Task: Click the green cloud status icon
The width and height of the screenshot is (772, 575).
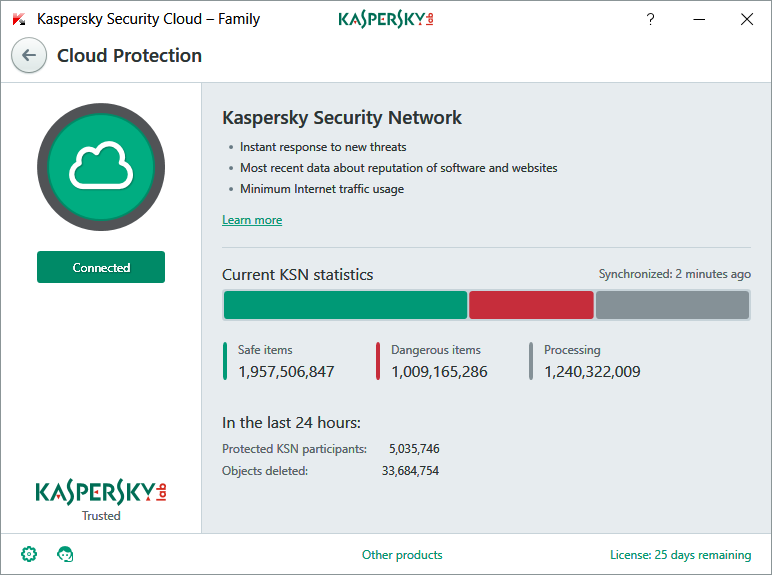Action: point(101,166)
